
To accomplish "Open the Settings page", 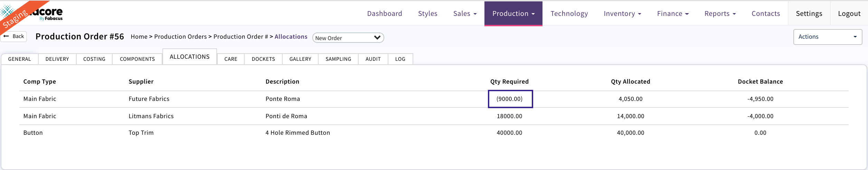I will 809,13.
